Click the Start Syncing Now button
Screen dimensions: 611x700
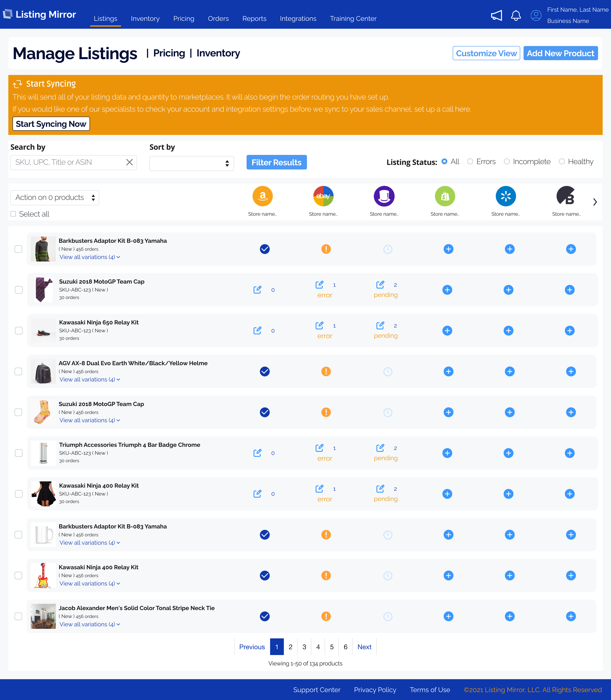point(51,124)
